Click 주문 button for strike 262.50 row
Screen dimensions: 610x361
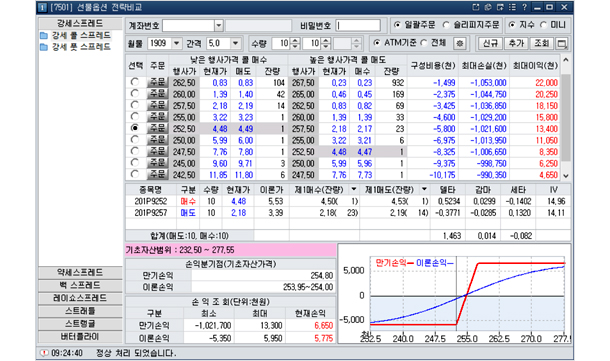(x=158, y=82)
